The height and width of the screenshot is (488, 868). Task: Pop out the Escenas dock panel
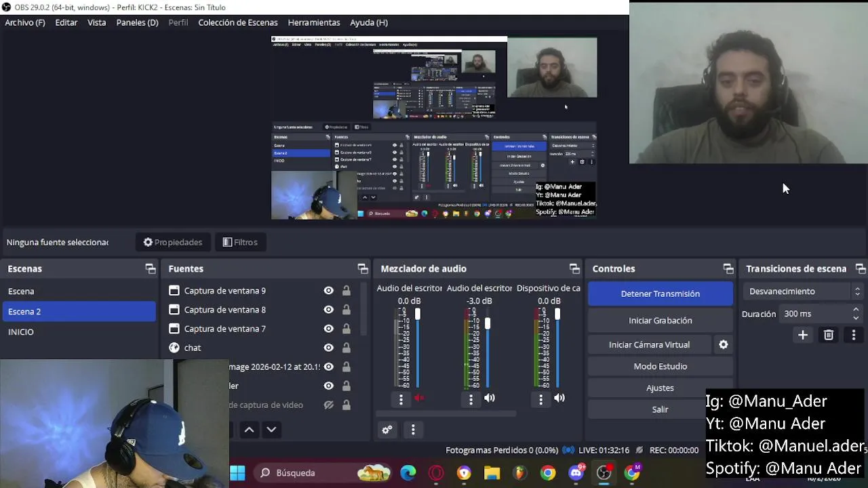[151, 269]
